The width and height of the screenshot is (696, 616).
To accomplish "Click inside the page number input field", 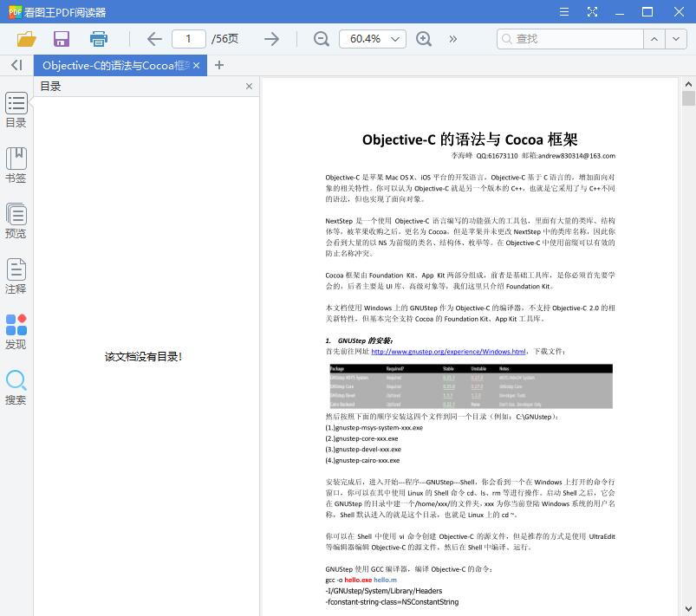I will point(188,39).
